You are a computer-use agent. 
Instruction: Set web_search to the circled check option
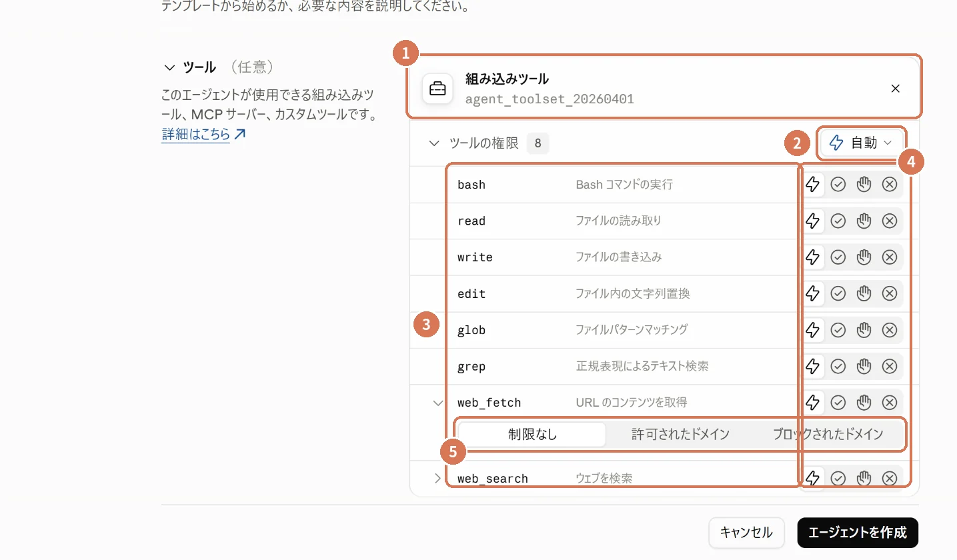click(x=838, y=478)
